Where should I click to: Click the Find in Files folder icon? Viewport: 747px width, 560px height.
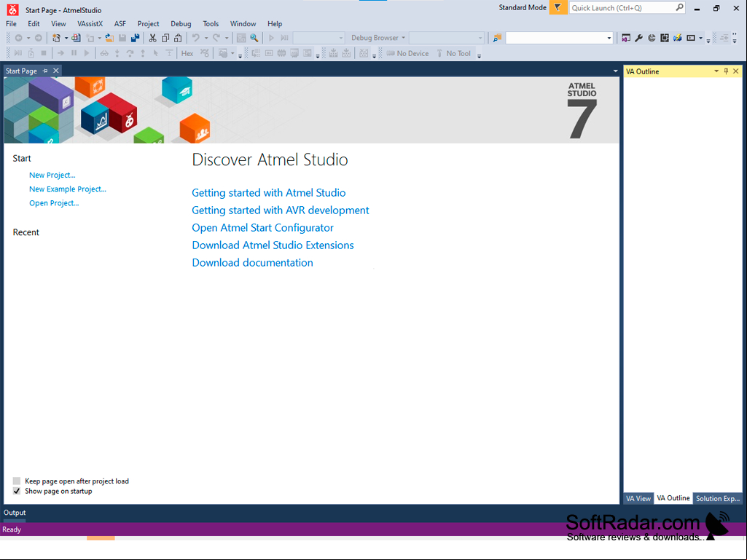pos(497,38)
